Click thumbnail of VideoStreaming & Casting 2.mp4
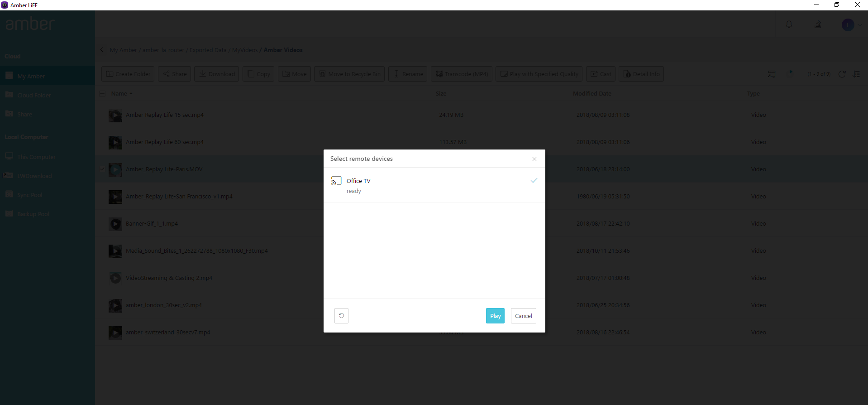Image resolution: width=868 pixels, height=405 pixels. [x=115, y=278]
